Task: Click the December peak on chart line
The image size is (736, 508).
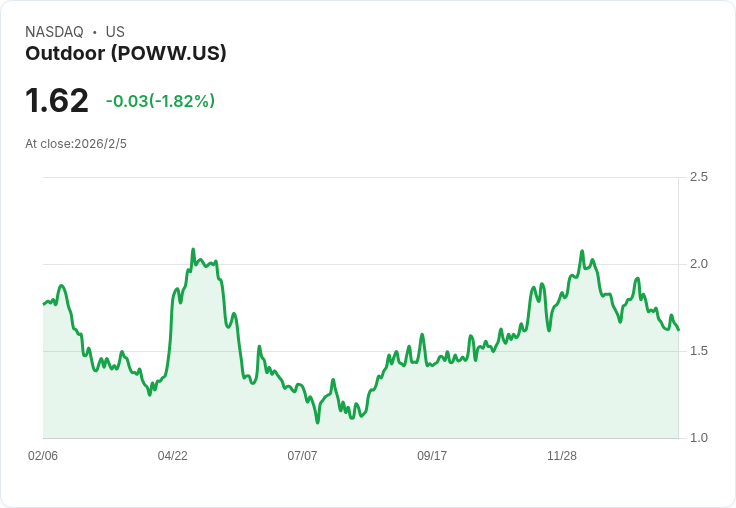Action: (582, 251)
